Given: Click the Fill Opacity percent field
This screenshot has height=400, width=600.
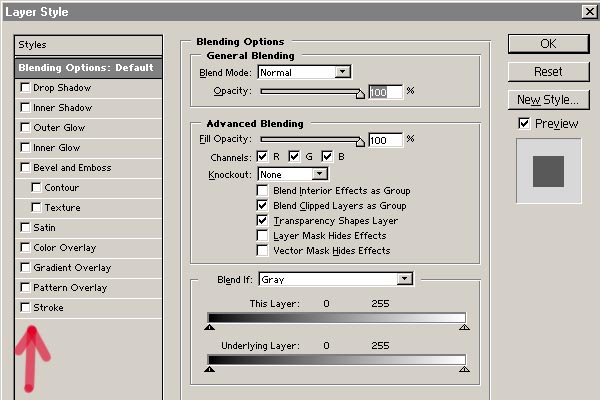Looking at the screenshot, I should pyautogui.click(x=385, y=140).
